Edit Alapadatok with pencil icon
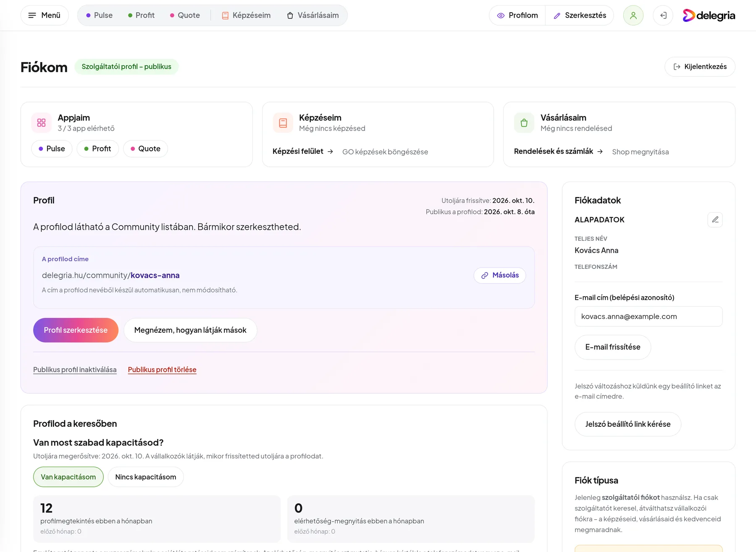 [x=715, y=220]
